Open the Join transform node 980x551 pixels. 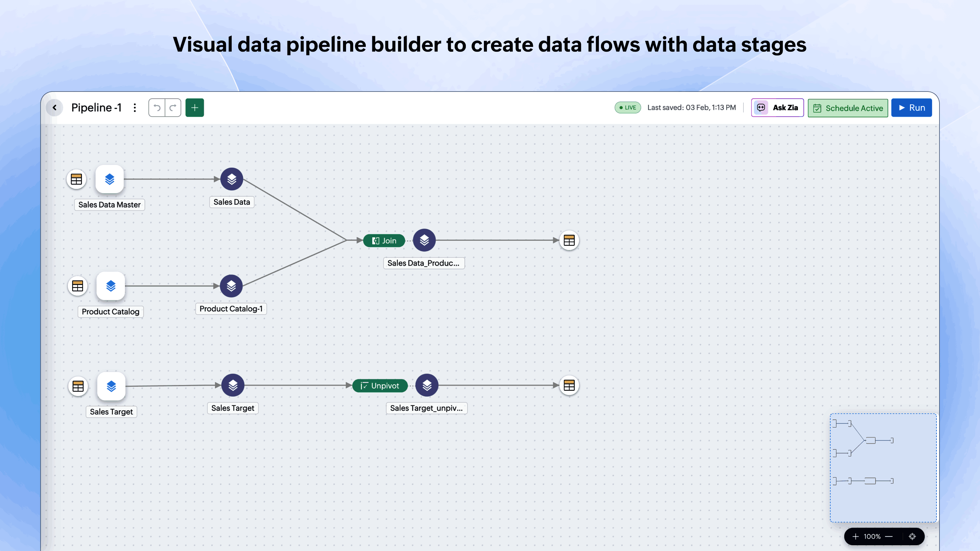[x=384, y=240]
